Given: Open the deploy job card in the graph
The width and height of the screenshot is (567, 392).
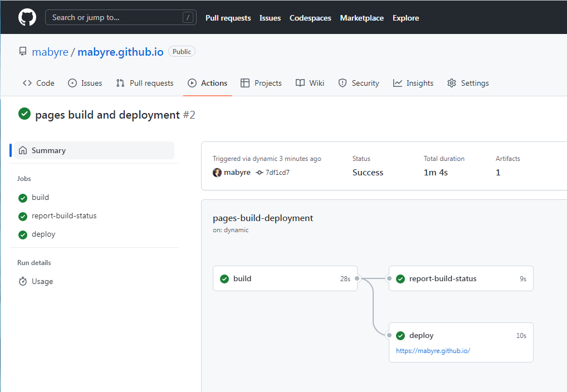Looking at the screenshot, I should tap(461, 342).
